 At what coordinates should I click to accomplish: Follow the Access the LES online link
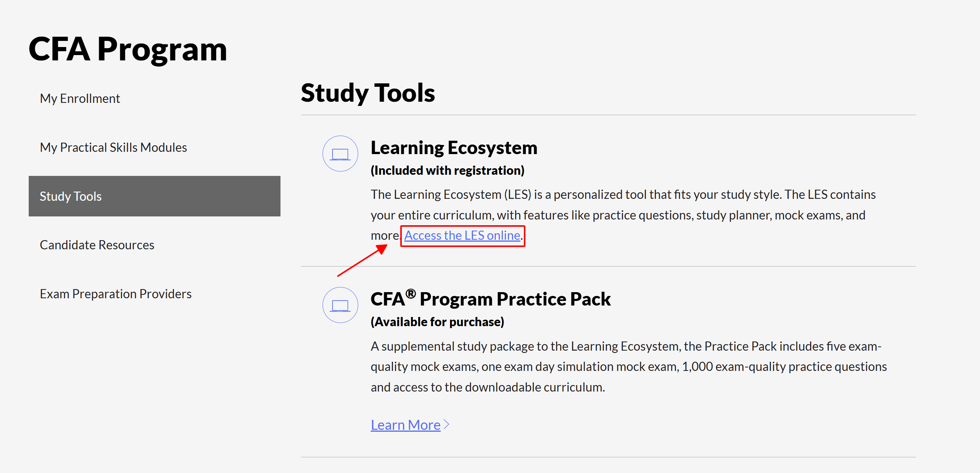tap(462, 236)
